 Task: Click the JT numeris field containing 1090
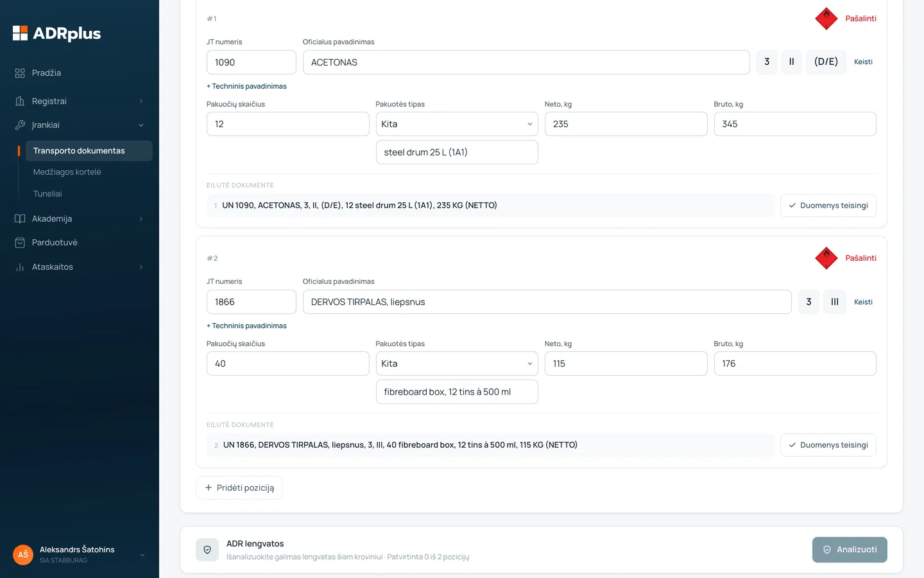click(252, 62)
